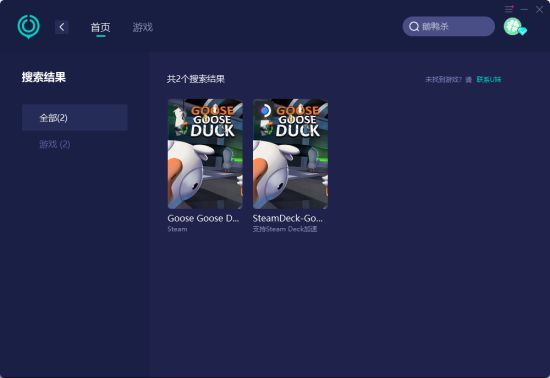This screenshot has height=378, width=550.
Task: Open the hamburger menu with notification dot
Action: [x=509, y=9]
